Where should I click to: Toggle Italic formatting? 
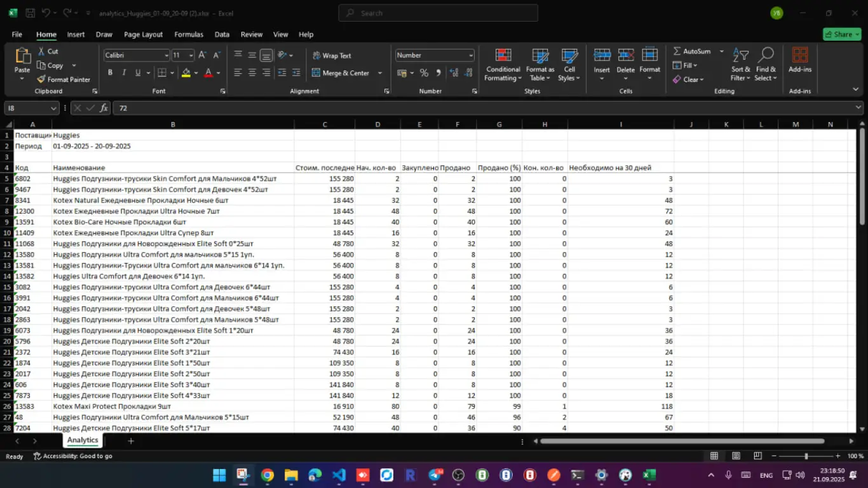(124, 73)
